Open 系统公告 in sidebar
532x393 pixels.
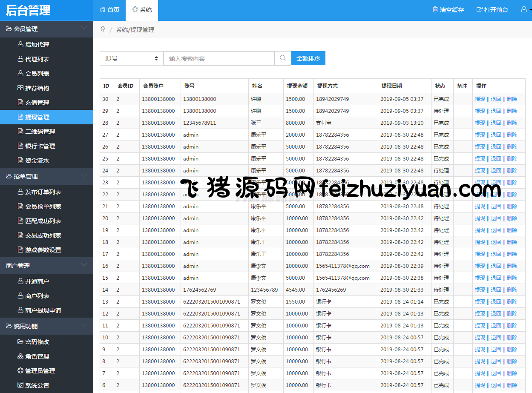point(37,385)
